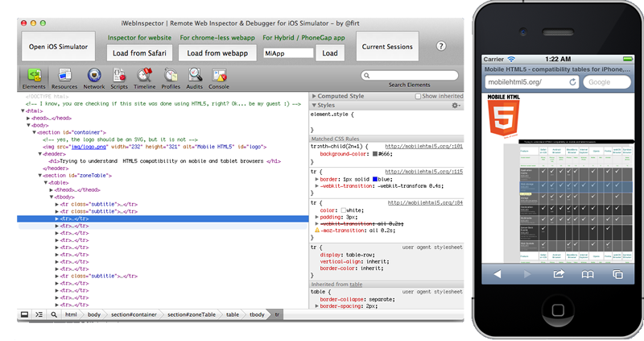Expand the thead node in the DOM tree
This screenshot has width=644, height=341.
tap(52, 189)
